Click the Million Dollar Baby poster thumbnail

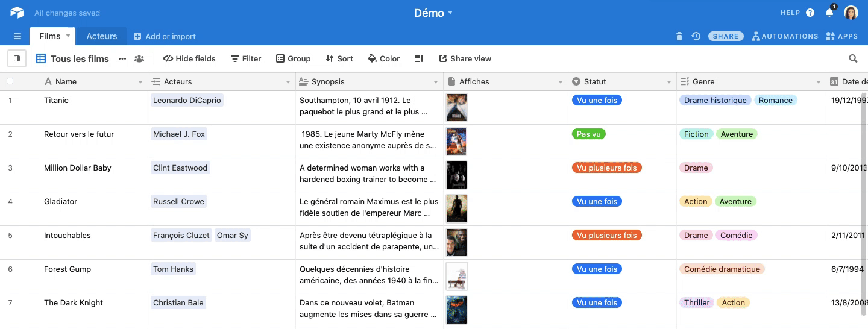pos(456,175)
